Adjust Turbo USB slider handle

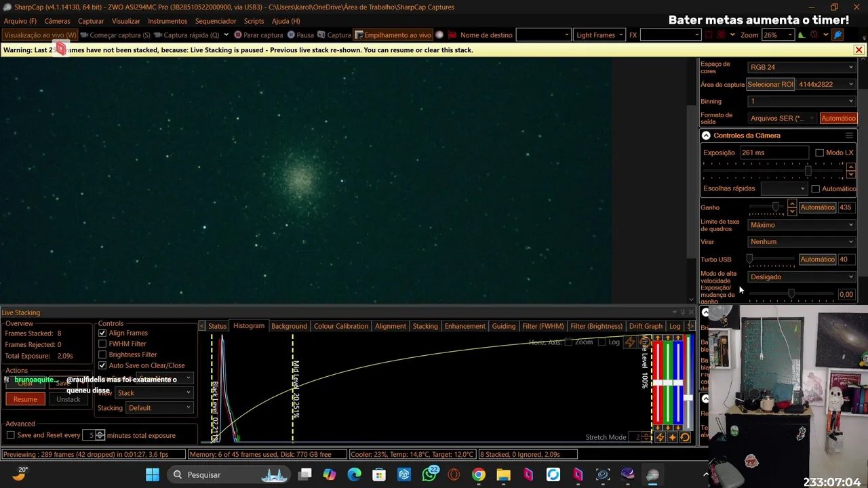pyautogui.click(x=749, y=260)
